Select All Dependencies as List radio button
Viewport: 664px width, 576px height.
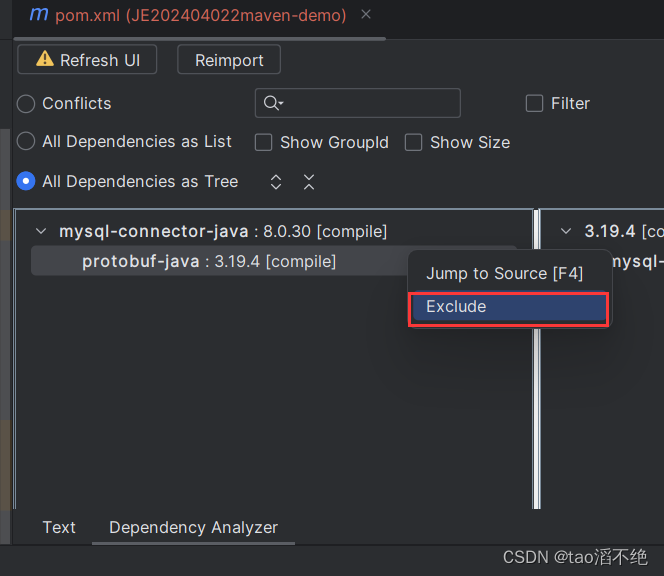pos(26,141)
